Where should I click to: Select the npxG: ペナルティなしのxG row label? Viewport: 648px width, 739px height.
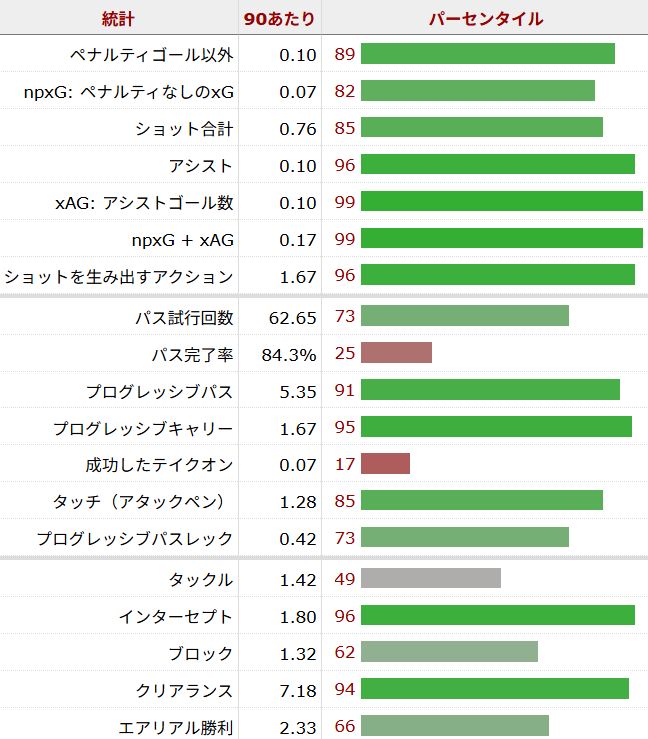(128, 91)
